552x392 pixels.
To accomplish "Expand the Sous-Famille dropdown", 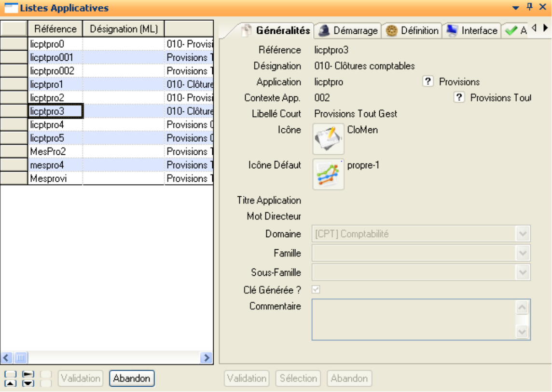I will [524, 272].
